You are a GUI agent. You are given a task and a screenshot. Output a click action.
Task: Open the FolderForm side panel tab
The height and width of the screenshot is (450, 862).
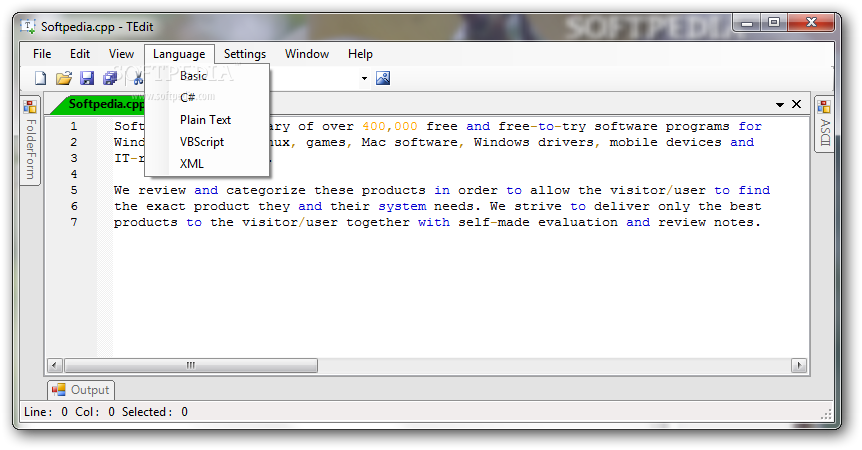tap(30, 141)
